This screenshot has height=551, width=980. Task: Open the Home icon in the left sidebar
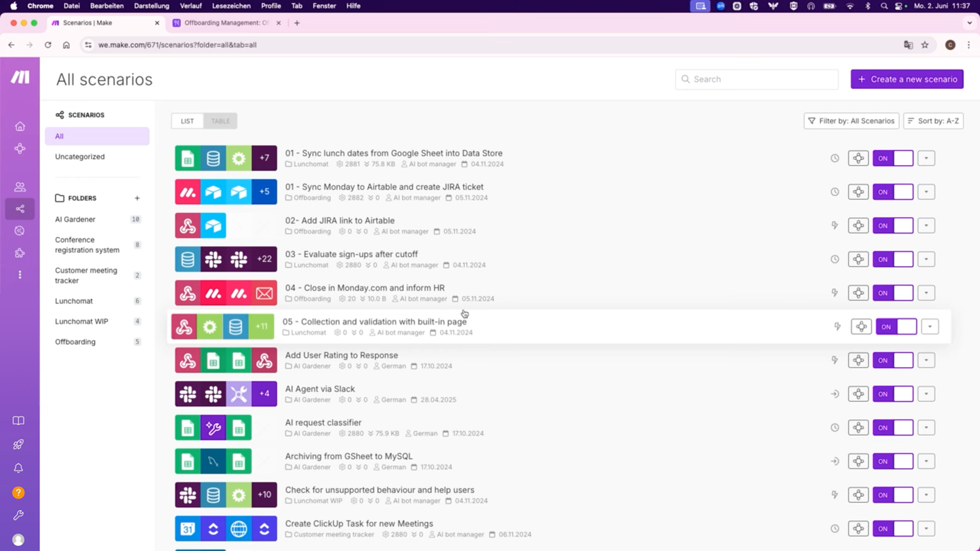click(20, 126)
